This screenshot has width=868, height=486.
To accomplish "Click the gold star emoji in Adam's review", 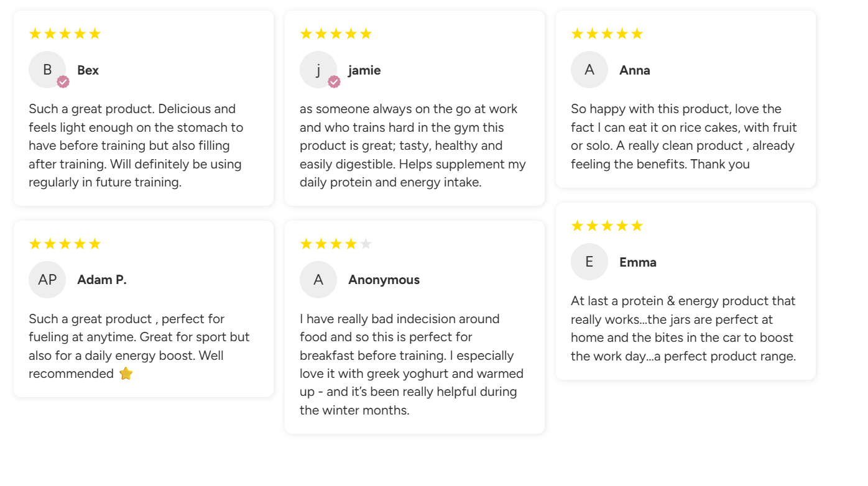I will coord(126,374).
